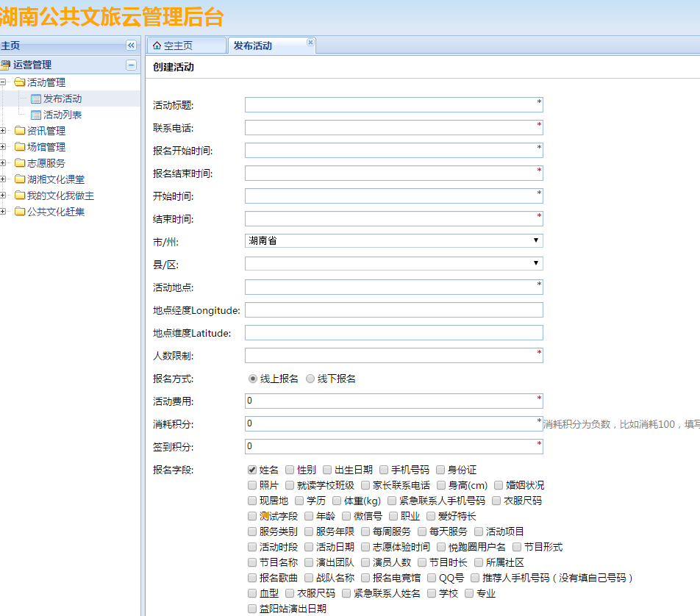Click the home icon on 空主页 tab

click(157, 46)
